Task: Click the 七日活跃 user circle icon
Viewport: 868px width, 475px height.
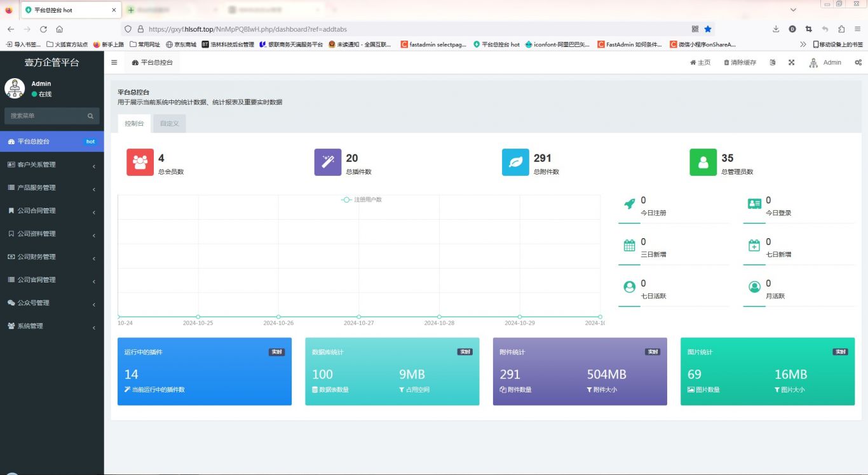Action: [x=629, y=286]
